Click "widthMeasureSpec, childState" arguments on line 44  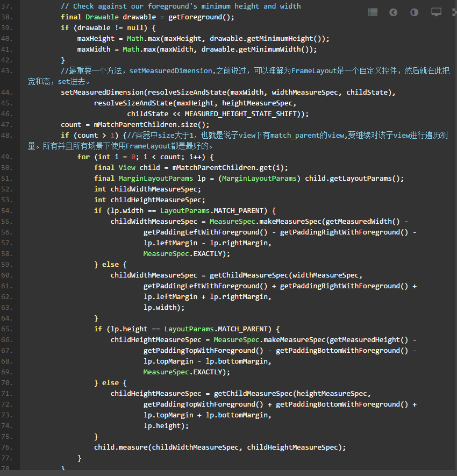pyautogui.click(x=330, y=93)
